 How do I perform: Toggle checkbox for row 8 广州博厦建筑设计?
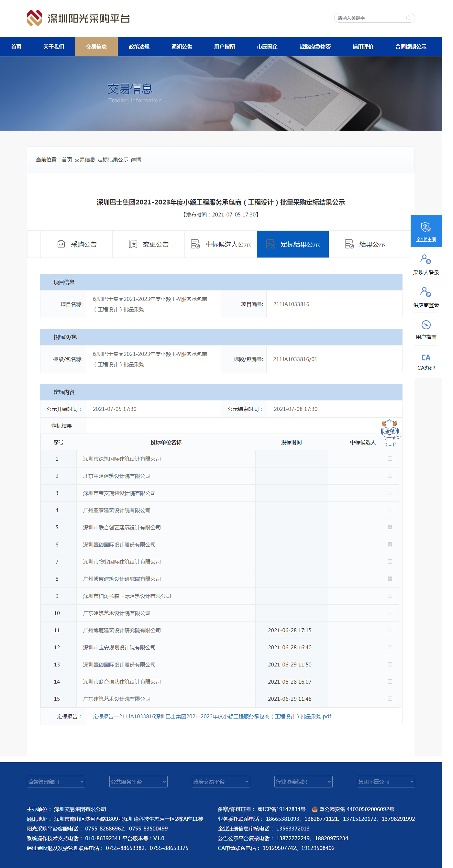tap(390, 578)
